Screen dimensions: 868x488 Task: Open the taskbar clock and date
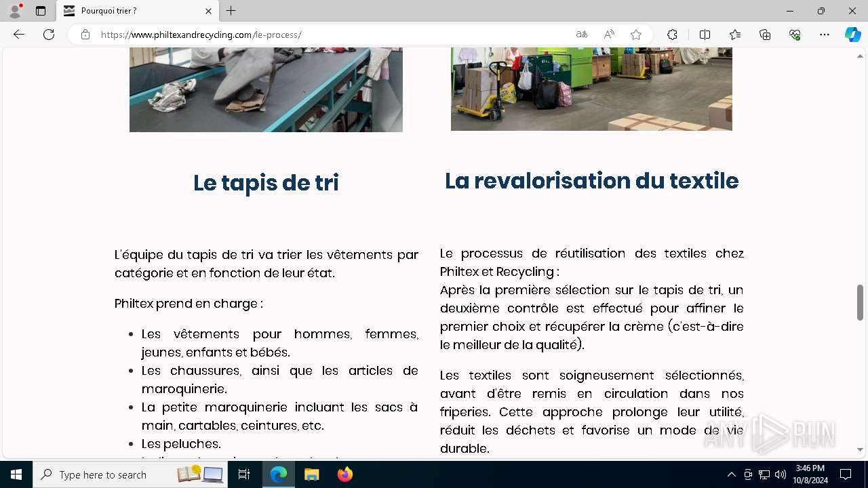[x=810, y=474]
